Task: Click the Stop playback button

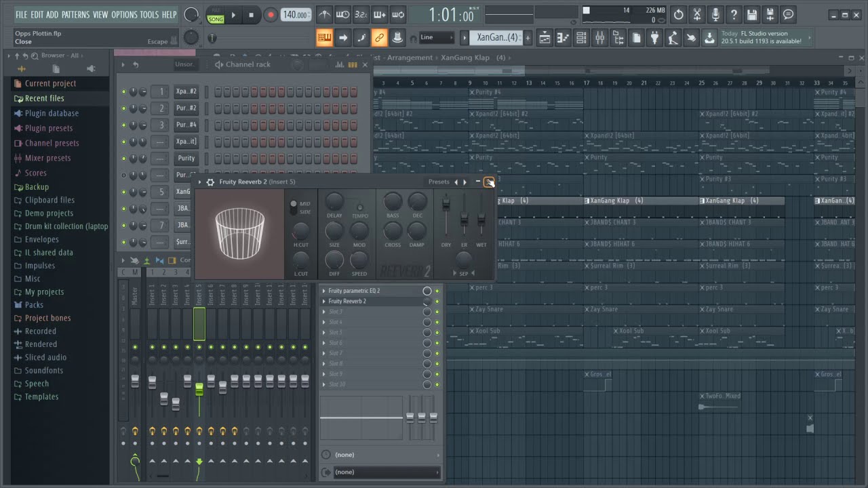Action: pos(251,15)
